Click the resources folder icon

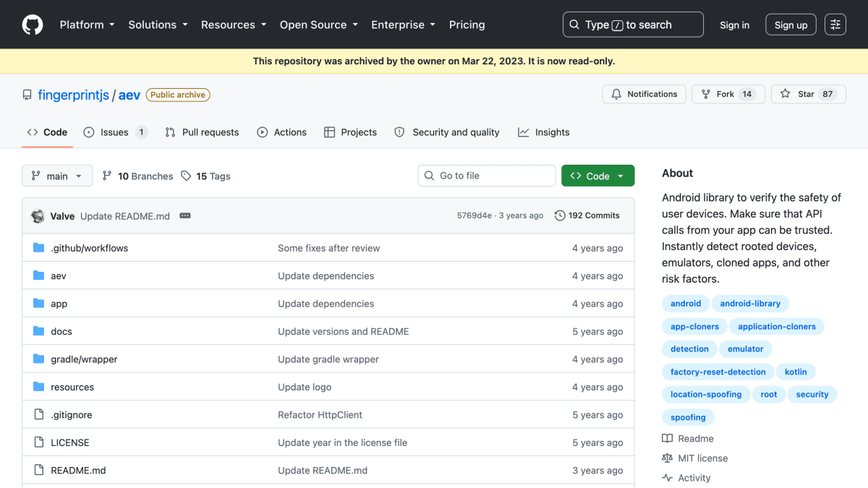point(39,387)
